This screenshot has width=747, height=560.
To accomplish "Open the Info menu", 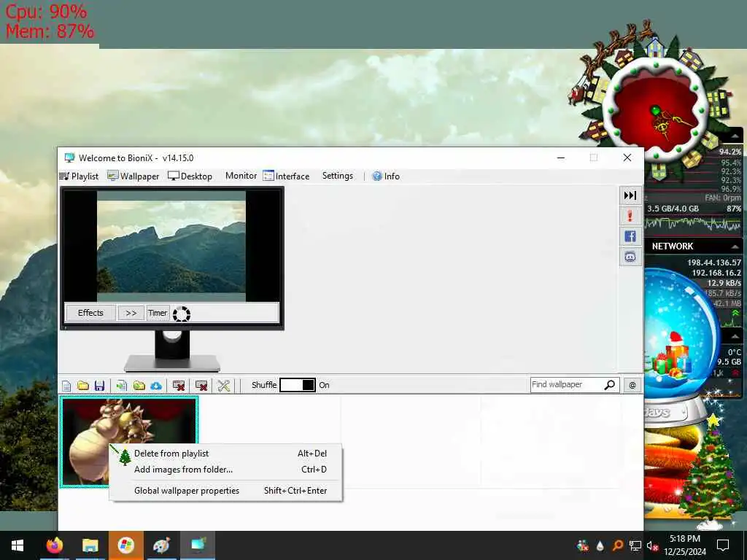I will [x=386, y=176].
